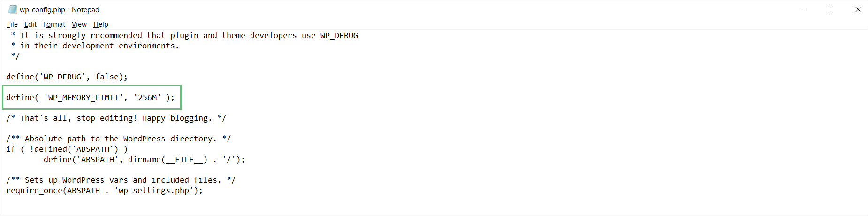Click the 'Absolute path to the WordPress directory' comment
This screenshot has height=216, width=868.
coord(118,139)
